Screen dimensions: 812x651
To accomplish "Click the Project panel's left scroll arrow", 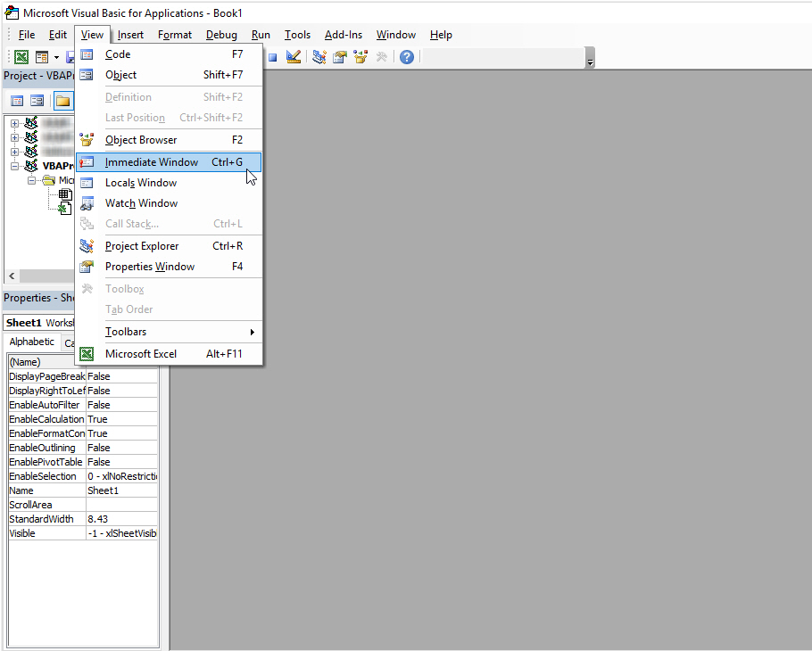I will pyautogui.click(x=12, y=276).
